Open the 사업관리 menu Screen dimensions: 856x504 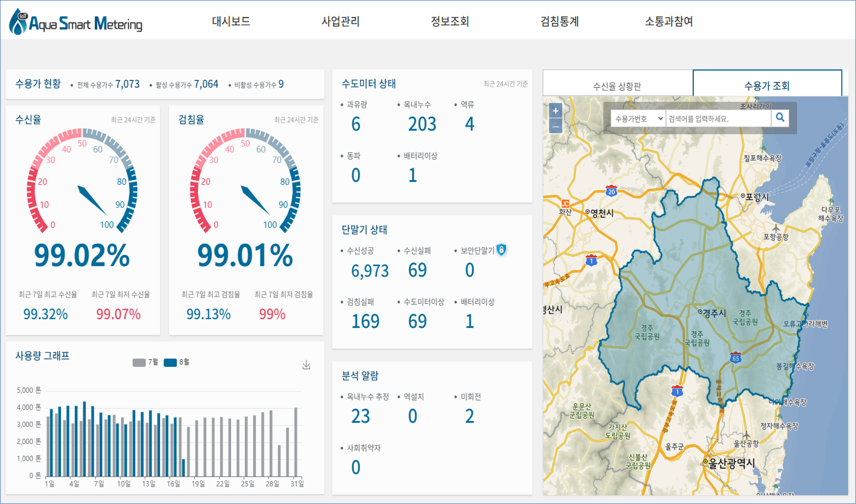click(340, 21)
